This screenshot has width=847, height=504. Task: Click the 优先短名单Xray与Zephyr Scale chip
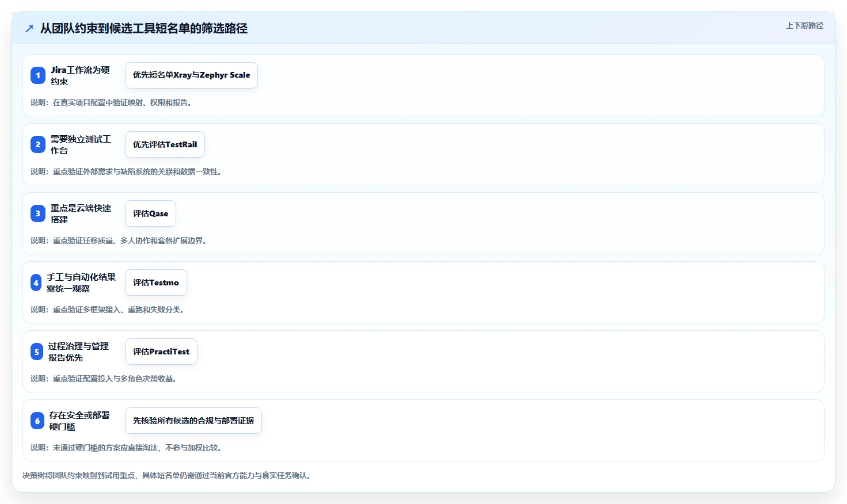pos(191,75)
